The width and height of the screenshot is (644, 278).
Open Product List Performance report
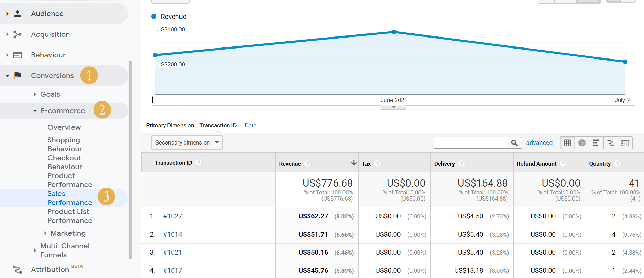point(69,216)
